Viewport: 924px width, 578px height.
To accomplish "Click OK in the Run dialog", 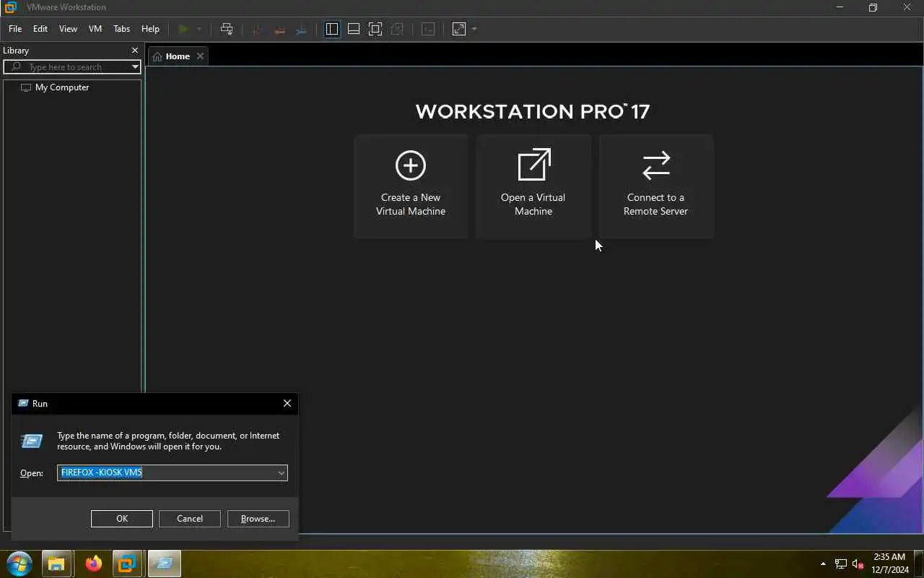I will (122, 519).
